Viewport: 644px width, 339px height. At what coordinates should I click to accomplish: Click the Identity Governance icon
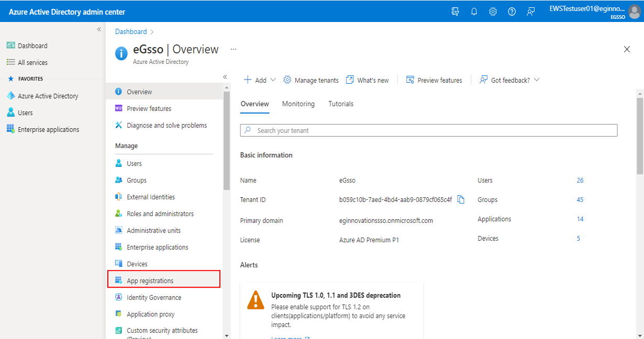(118, 297)
